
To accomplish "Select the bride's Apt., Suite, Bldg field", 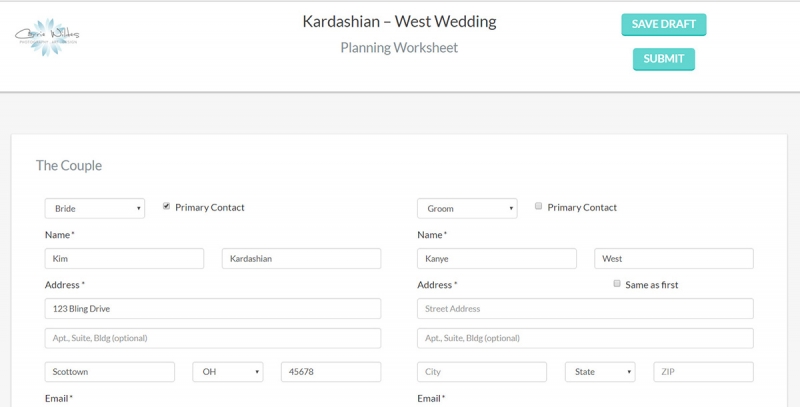I will (x=213, y=338).
